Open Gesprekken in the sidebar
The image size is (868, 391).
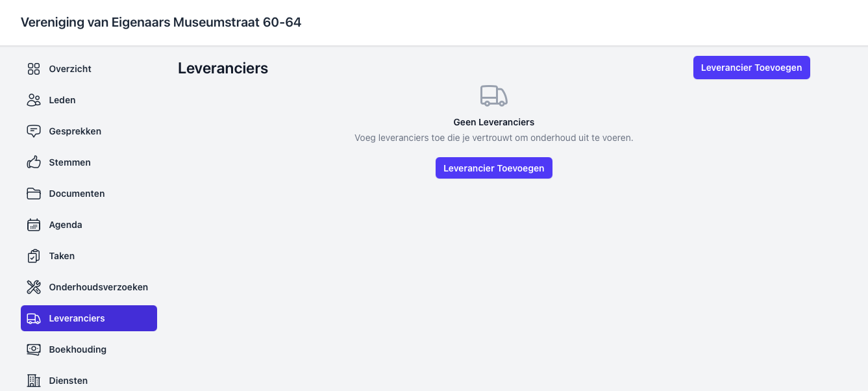coord(75,131)
